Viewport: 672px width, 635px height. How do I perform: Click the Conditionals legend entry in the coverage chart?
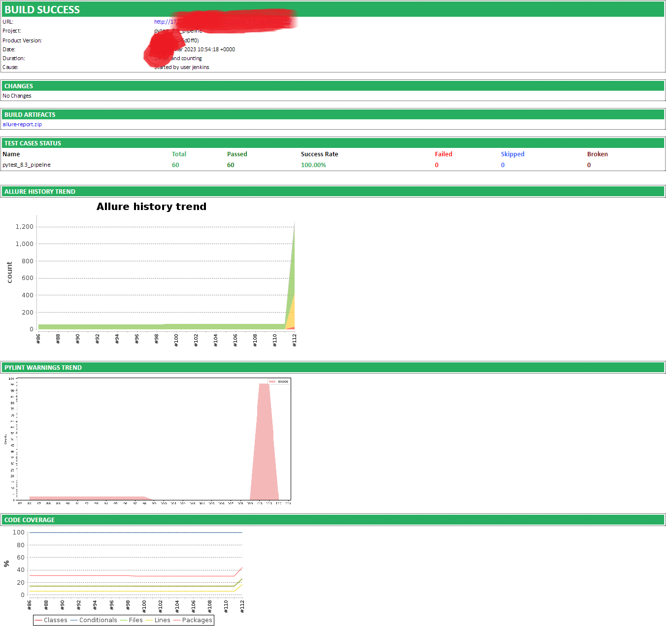(x=94, y=620)
